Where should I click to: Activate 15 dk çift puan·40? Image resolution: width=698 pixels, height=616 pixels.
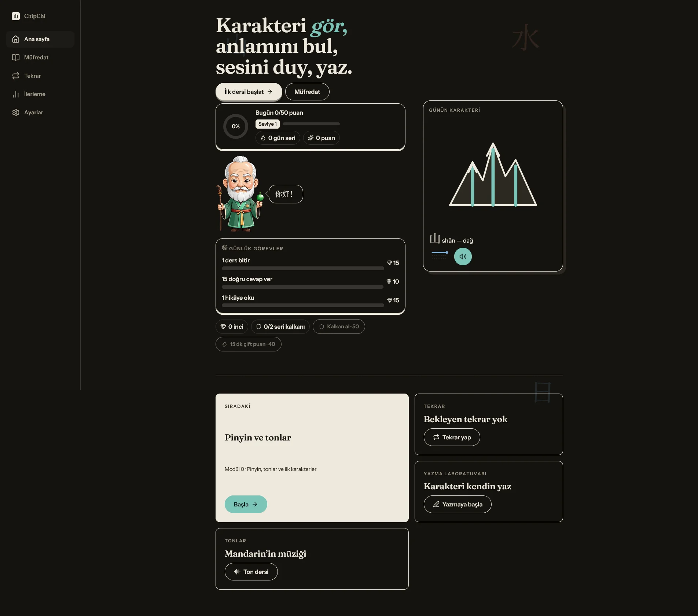click(249, 344)
